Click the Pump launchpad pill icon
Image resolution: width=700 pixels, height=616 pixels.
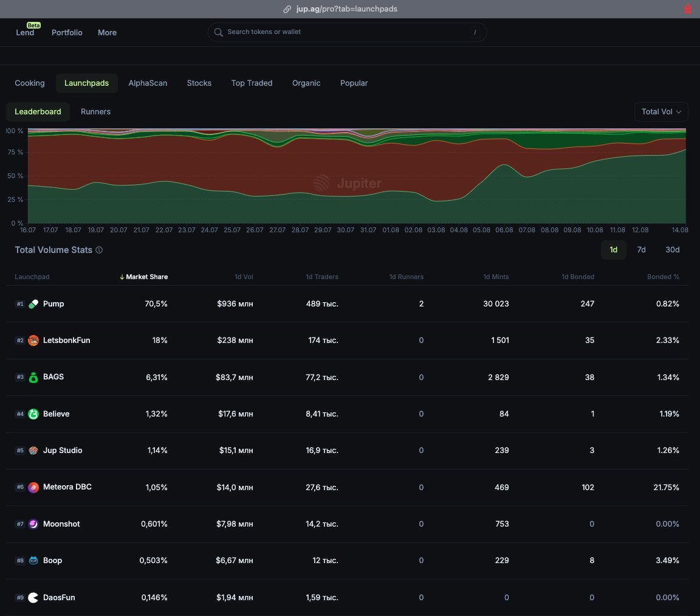33,304
